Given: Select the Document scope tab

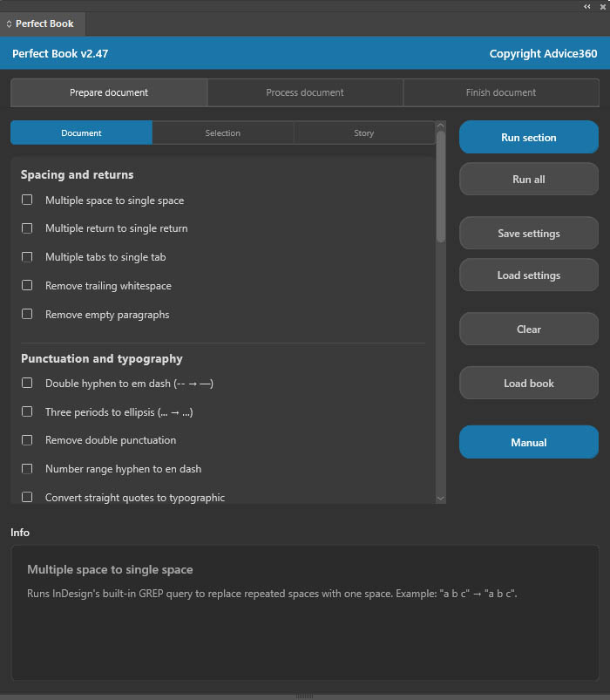Looking at the screenshot, I should pos(81,133).
